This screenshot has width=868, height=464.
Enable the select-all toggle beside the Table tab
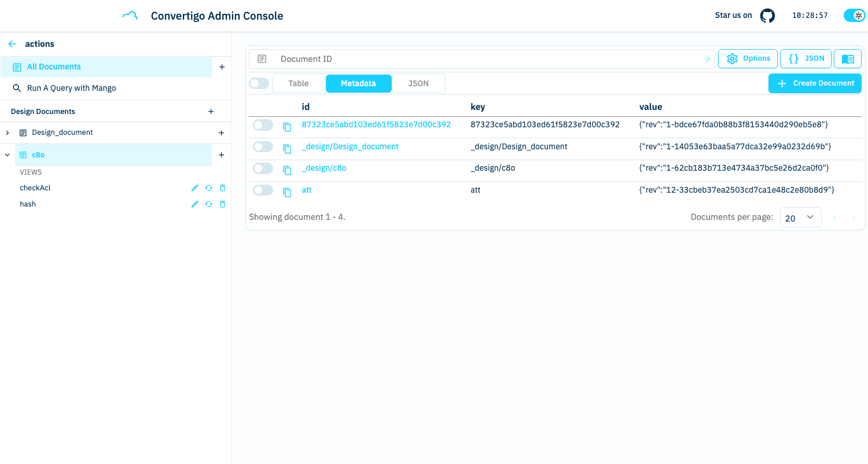pyautogui.click(x=259, y=83)
